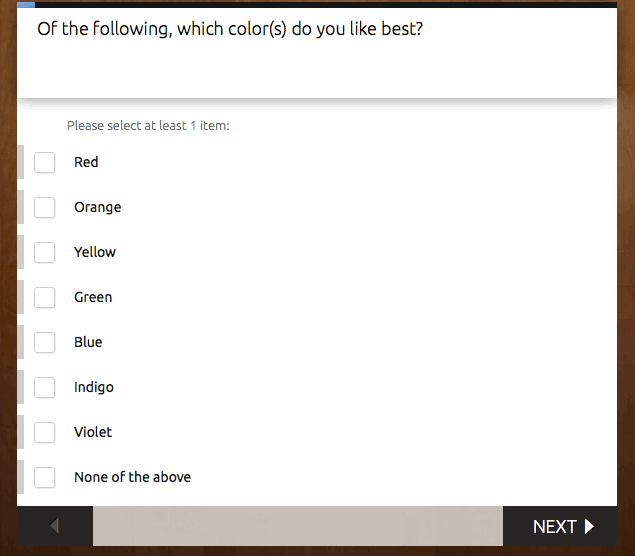Click the NEXT button

562,526
